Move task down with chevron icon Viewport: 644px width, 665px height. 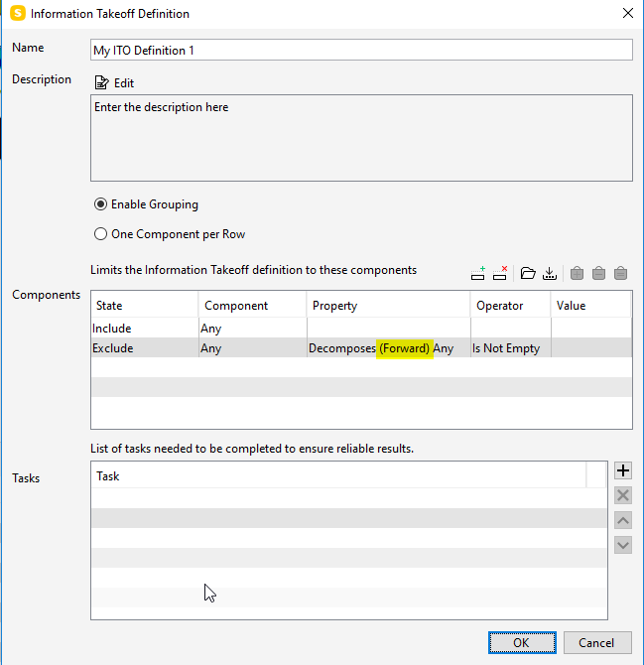[x=623, y=546]
